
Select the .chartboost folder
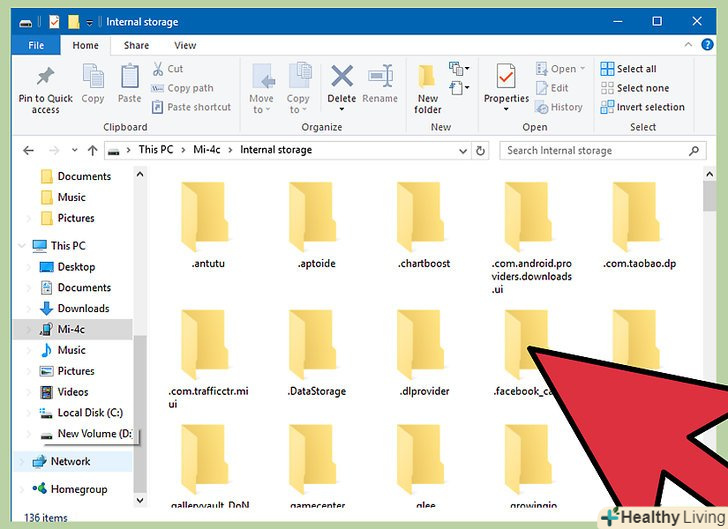424,226
